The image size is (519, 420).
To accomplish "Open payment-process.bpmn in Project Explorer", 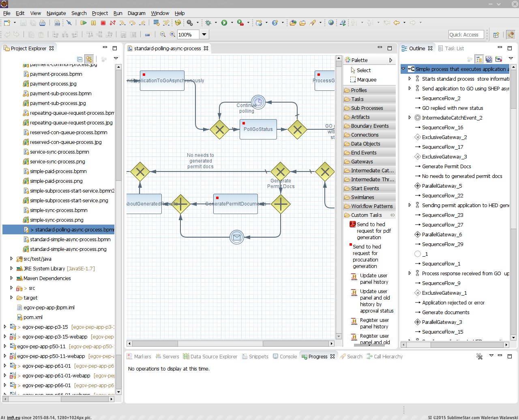I will [x=56, y=74].
